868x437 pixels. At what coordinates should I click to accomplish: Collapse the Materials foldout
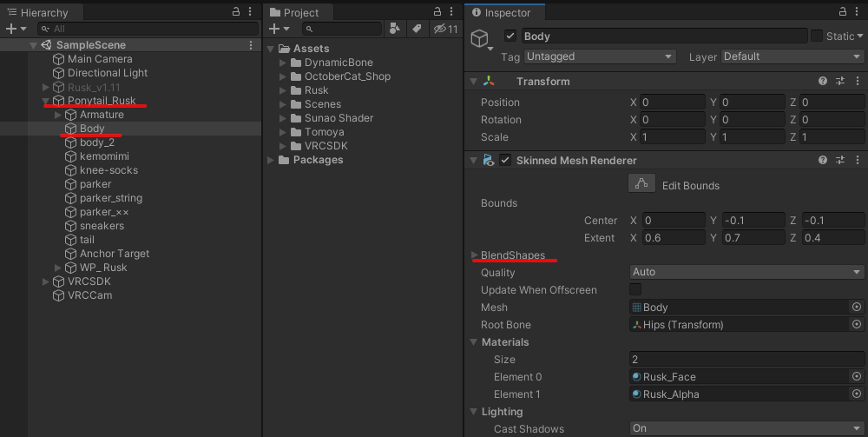[474, 342]
